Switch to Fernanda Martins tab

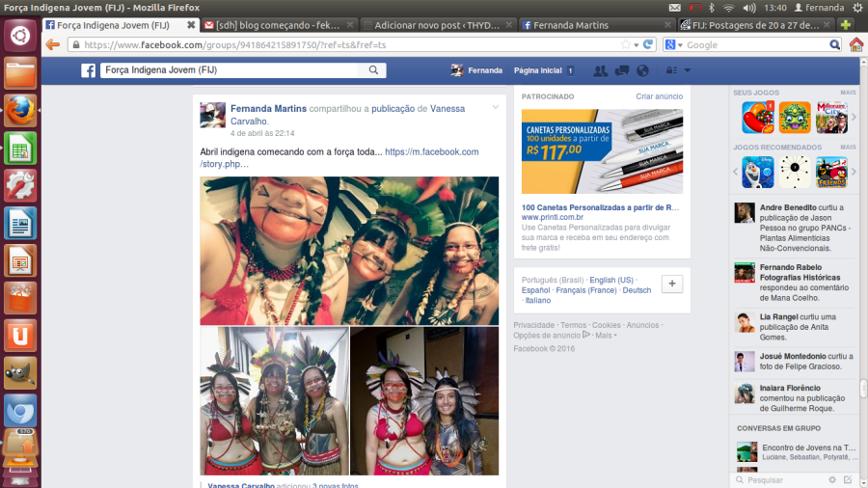596,25
